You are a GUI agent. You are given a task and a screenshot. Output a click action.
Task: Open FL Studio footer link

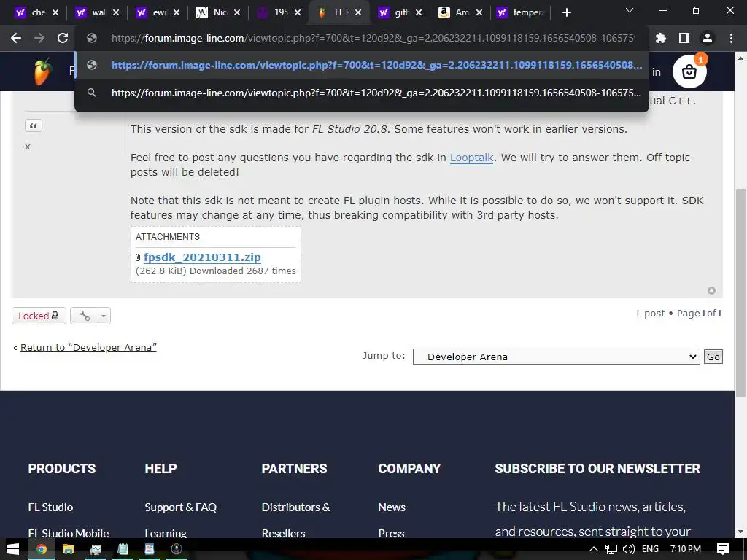(50, 507)
